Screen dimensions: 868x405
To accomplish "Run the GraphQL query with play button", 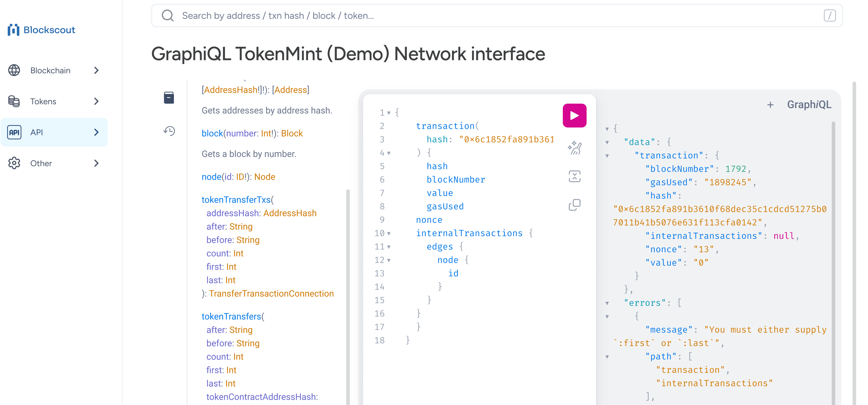I will click(574, 116).
